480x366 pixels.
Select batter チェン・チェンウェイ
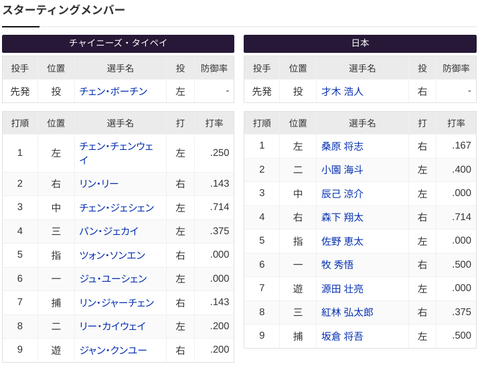pyautogui.click(x=116, y=153)
